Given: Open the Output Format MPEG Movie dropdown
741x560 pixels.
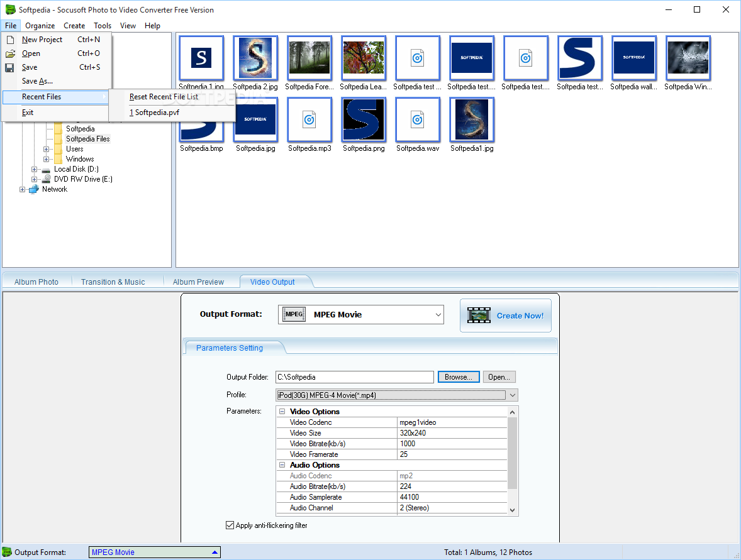Looking at the screenshot, I should pos(438,314).
